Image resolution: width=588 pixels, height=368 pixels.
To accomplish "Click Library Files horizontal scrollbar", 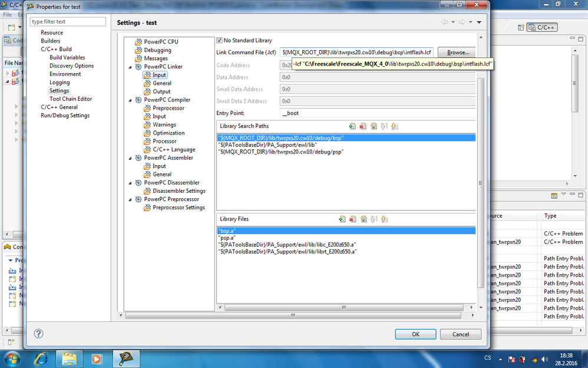I will (x=344, y=307).
